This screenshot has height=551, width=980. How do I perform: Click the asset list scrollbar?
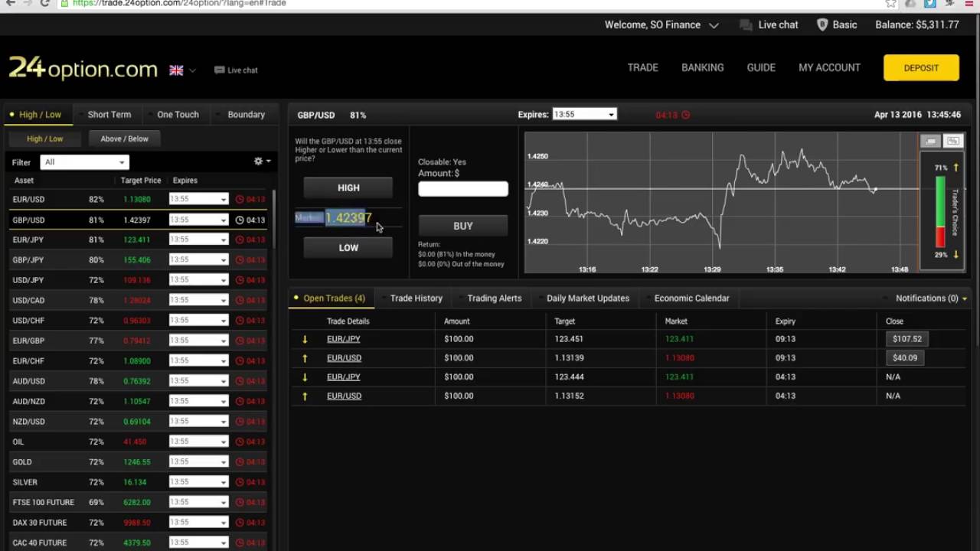[x=274, y=218]
